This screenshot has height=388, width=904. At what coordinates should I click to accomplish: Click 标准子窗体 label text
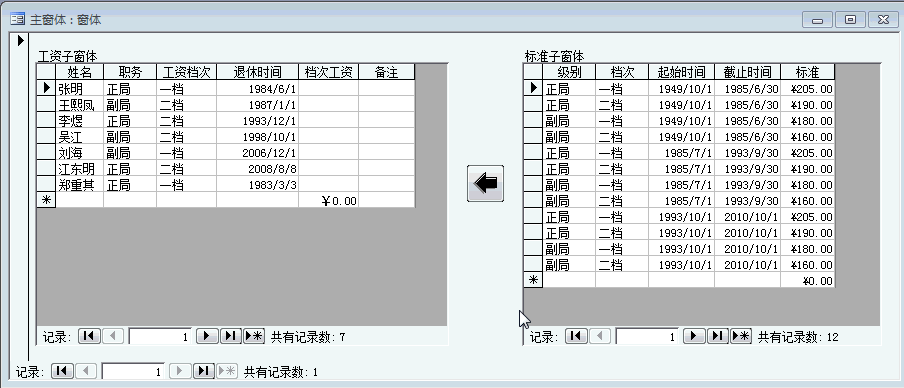554,56
